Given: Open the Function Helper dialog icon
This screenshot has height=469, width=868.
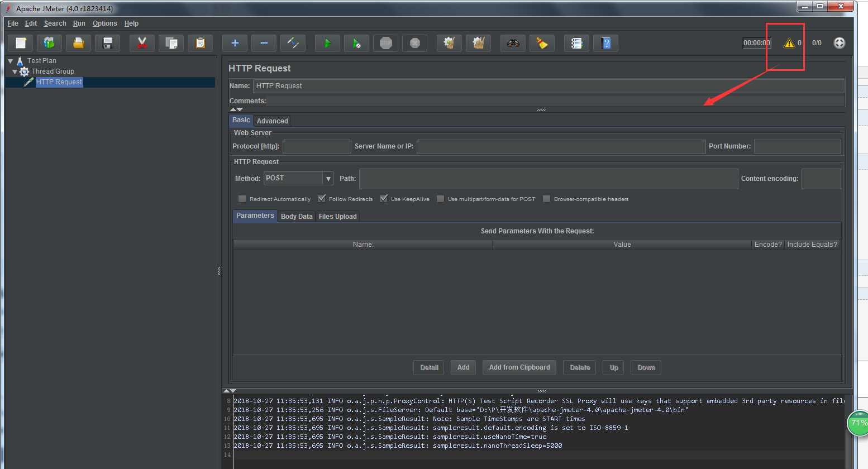Looking at the screenshot, I should (x=576, y=43).
